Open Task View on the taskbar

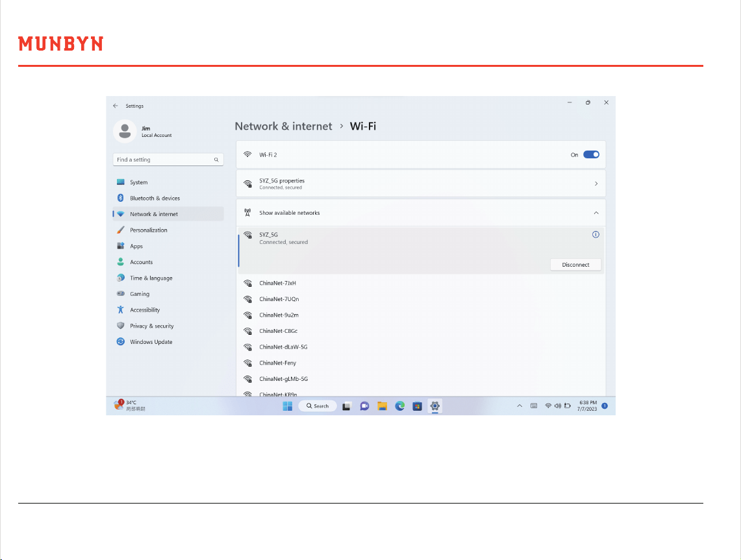[x=346, y=406]
